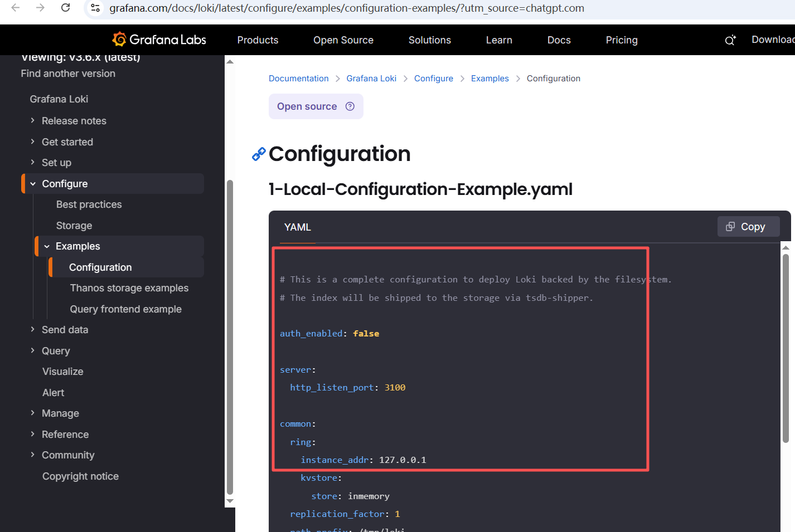
Task: Open the Solutions menu
Action: [x=429, y=40]
